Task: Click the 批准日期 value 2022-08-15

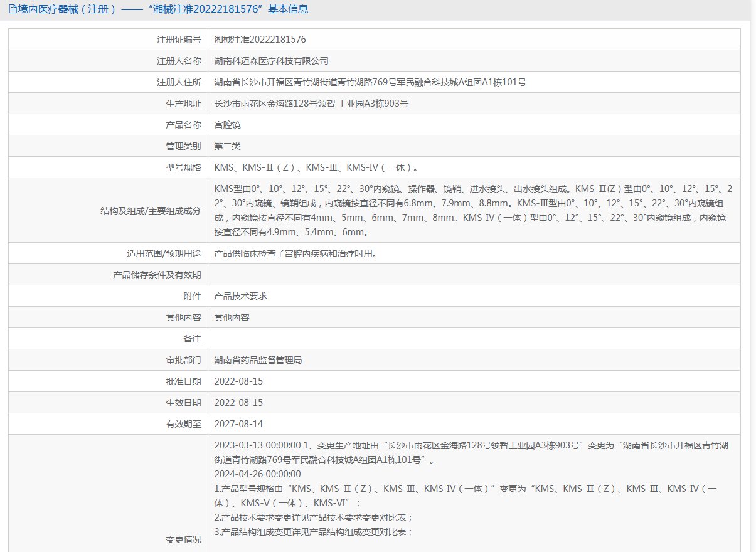Action: pyautogui.click(x=238, y=381)
